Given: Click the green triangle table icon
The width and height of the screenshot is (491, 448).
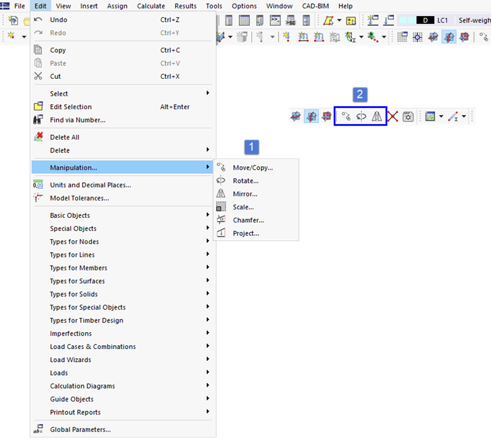Looking at the screenshot, I should pyautogui.click(x=430, y=116).
